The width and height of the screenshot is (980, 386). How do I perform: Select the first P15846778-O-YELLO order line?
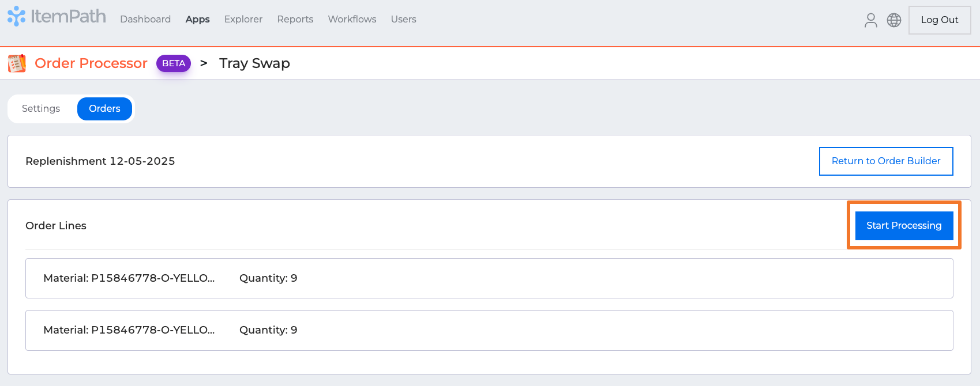pyautogui.click(x=489, y=278)
